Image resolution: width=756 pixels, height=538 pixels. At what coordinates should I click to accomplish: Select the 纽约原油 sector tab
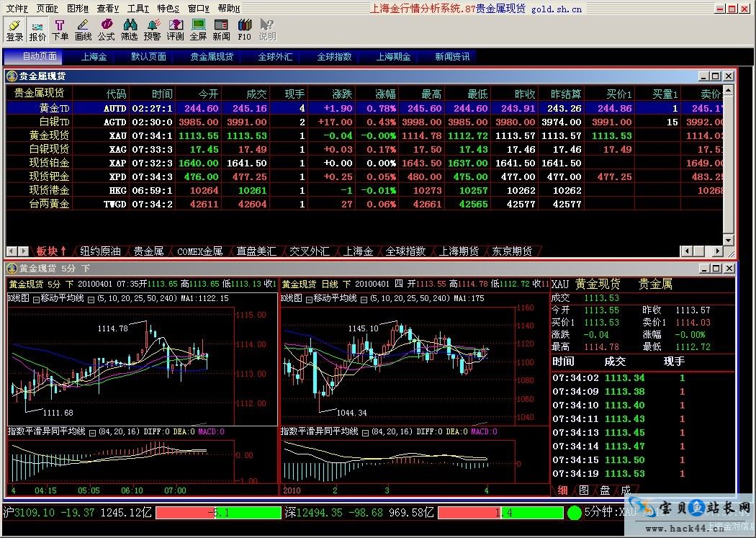(x=100, y=251)
